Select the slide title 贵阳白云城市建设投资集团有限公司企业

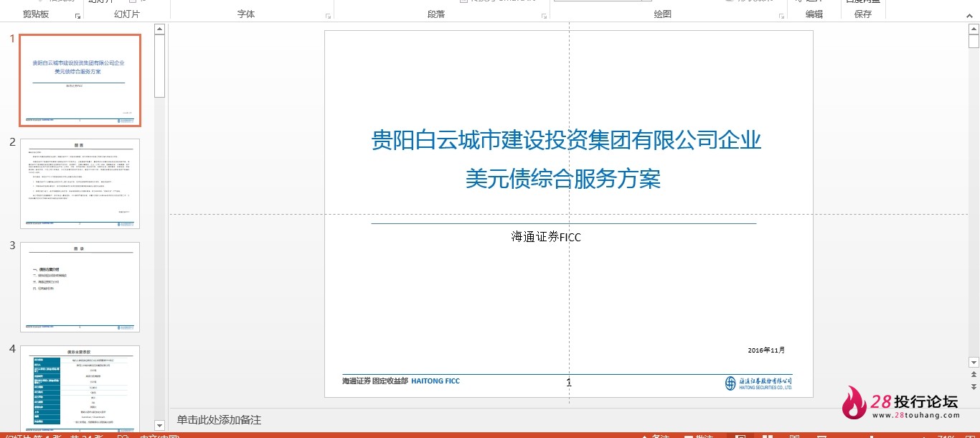point(566,140)
